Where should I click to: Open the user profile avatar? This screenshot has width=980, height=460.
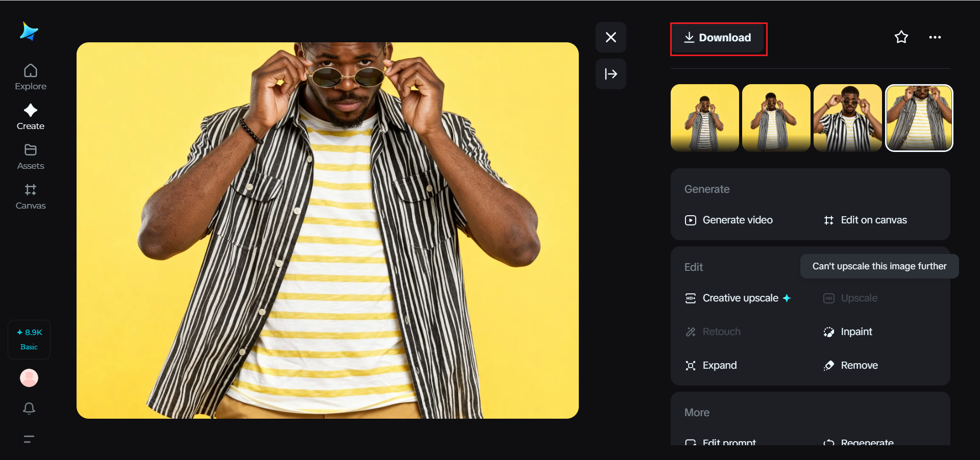[29, 378]
